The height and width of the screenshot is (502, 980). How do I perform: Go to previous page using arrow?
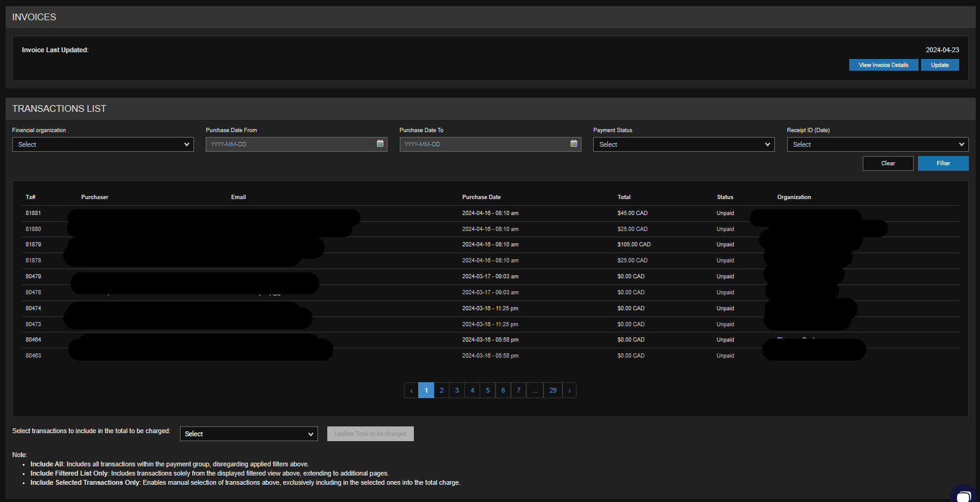(x=411, y=390)
